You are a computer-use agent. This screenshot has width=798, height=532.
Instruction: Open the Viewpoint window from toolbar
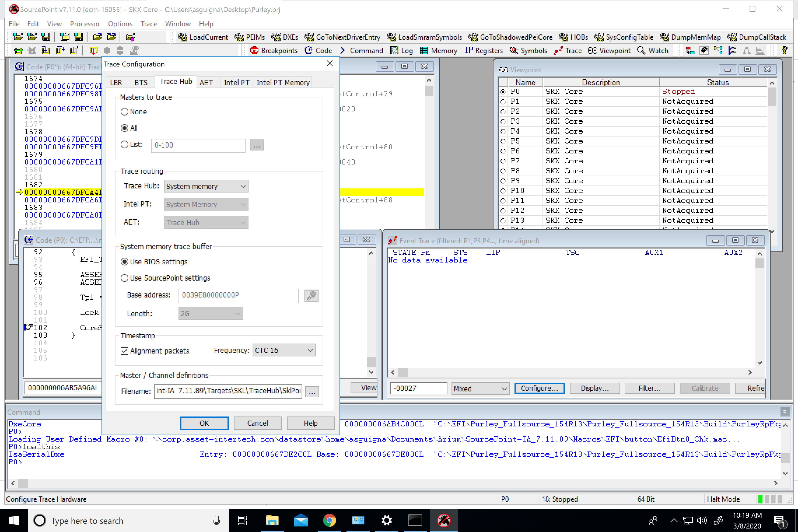click(x=609, y=50)
